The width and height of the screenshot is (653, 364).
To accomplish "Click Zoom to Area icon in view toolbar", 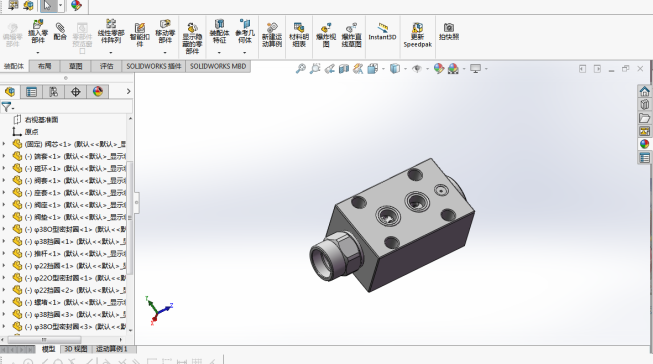I will (x=315, y=68).
